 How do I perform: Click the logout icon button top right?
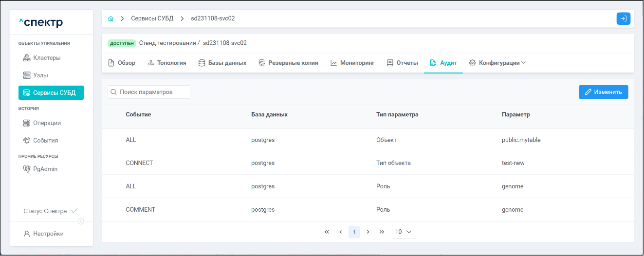[x=623, y=18]
